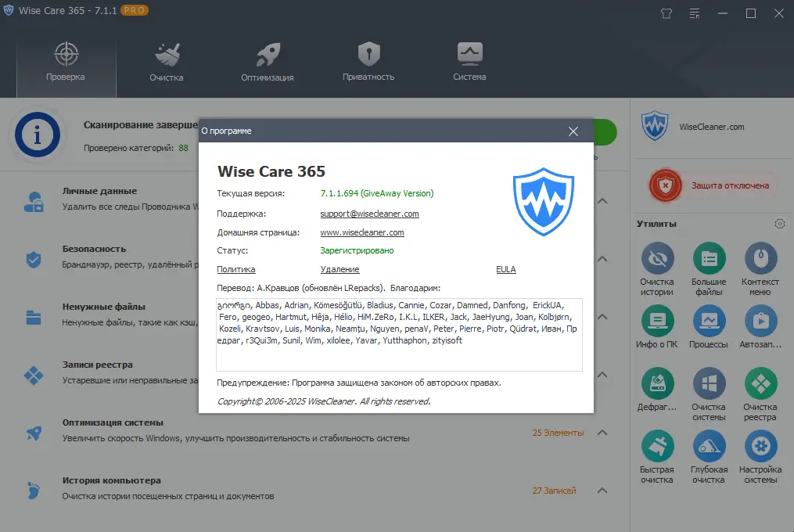
Task: Click the 27 Записей count
Action: point(554,491)
